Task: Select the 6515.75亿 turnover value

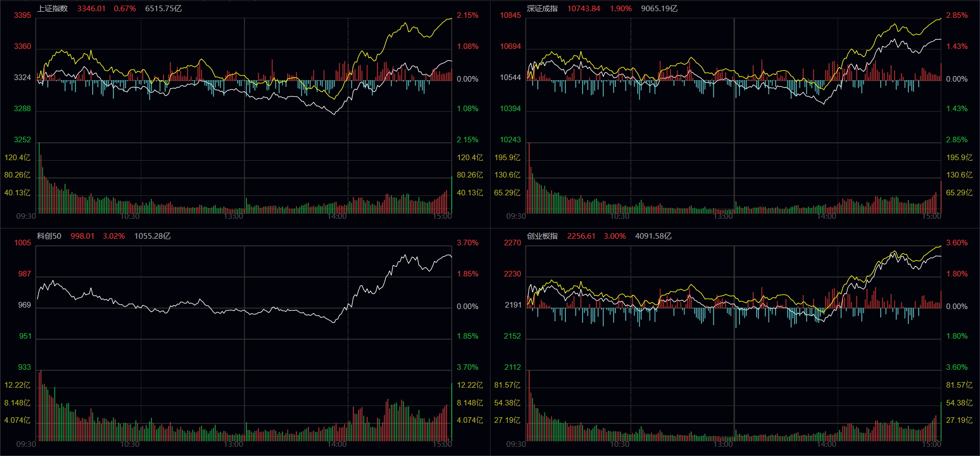Action: click(163, 9)
